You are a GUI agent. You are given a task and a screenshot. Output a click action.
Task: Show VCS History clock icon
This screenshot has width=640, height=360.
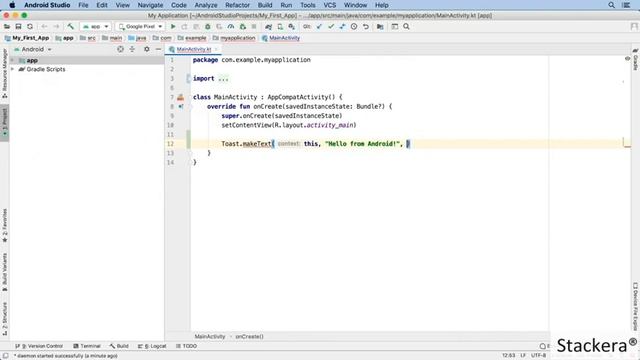tap(354, 27)
